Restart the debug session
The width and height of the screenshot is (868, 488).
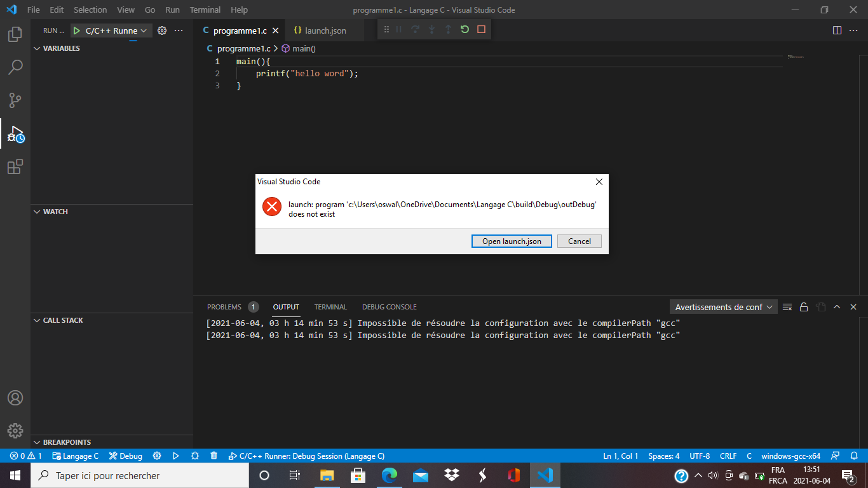point(465,29)
